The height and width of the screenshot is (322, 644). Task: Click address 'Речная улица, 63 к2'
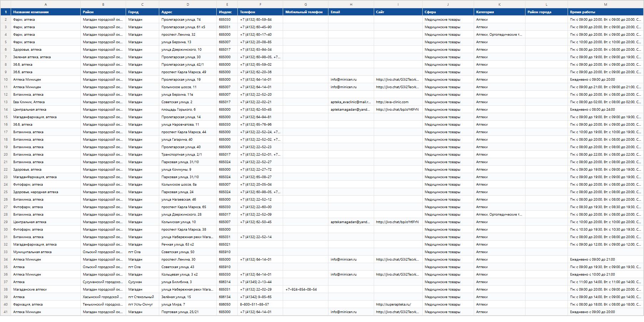coord(188,245)
